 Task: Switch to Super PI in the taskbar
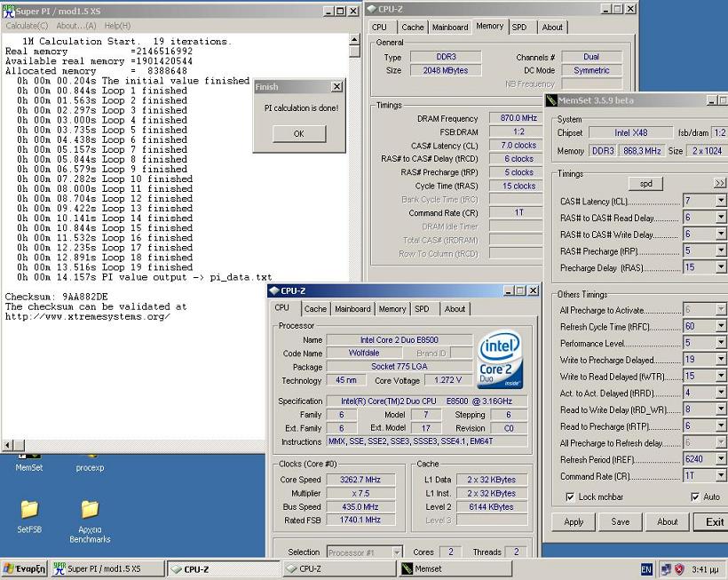(x=107, y=568)
